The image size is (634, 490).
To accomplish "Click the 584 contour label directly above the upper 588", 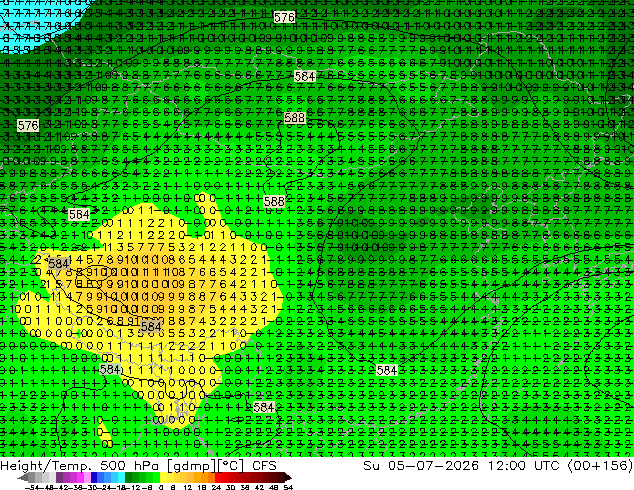I will click(305, 76).
